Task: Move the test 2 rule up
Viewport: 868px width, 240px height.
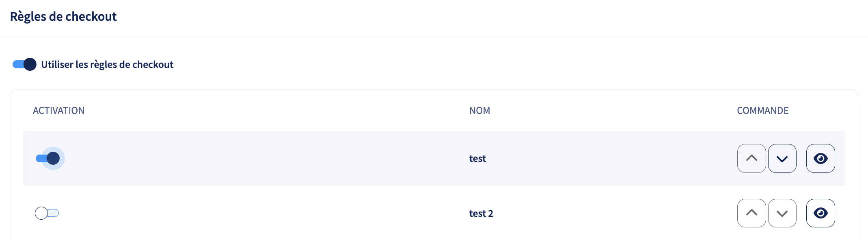Action: pyautogui.click(x=751, y=213)
